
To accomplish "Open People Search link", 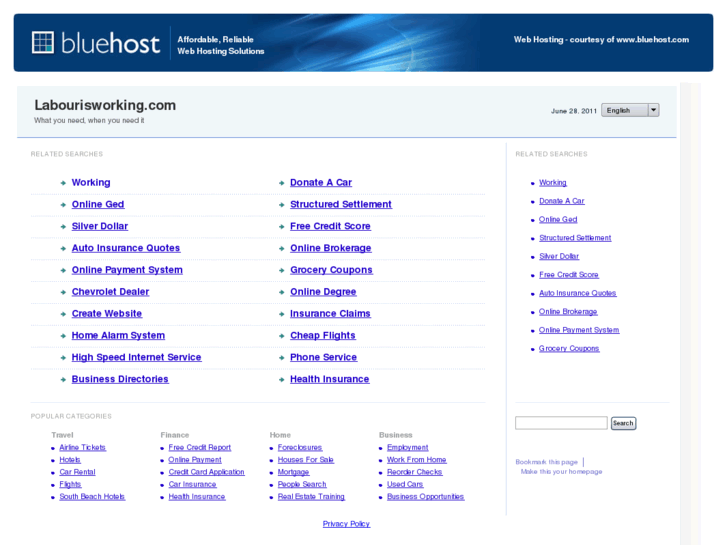I will pyautogui.click(x=302, y=484).
